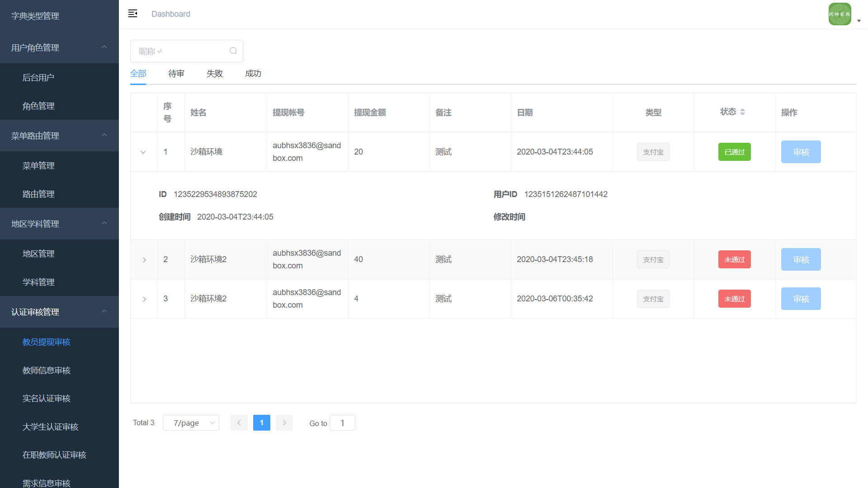This screenshot has width=868, height=488.
Task: Go to the next page with the right arrow
Action: click(x=284, y=422)
